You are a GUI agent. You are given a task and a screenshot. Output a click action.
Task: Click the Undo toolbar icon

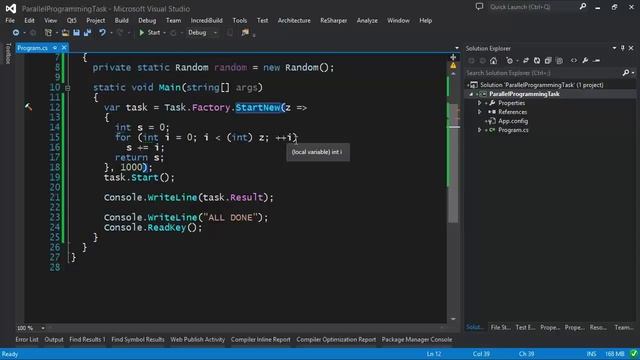[x=102, y=33]
